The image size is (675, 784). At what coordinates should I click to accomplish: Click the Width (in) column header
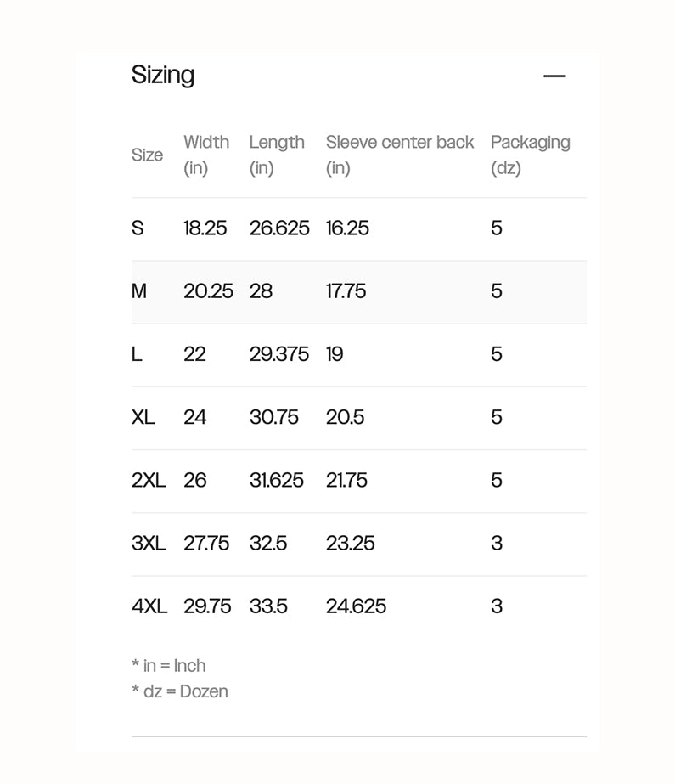pyautogui.click(x=206, y=154)
